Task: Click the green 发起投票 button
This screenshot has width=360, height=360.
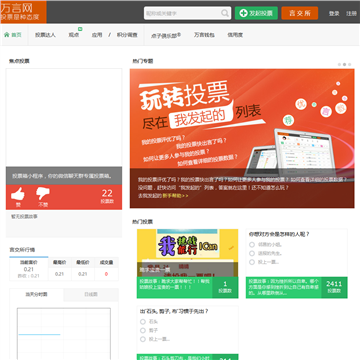Action: click(256, 13)
